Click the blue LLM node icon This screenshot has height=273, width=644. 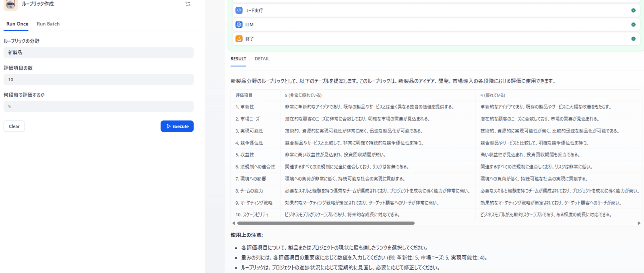[239, 25]
